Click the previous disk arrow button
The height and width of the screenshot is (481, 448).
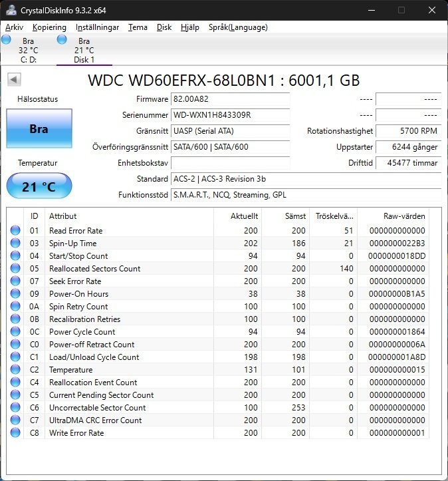coord(14,79)
